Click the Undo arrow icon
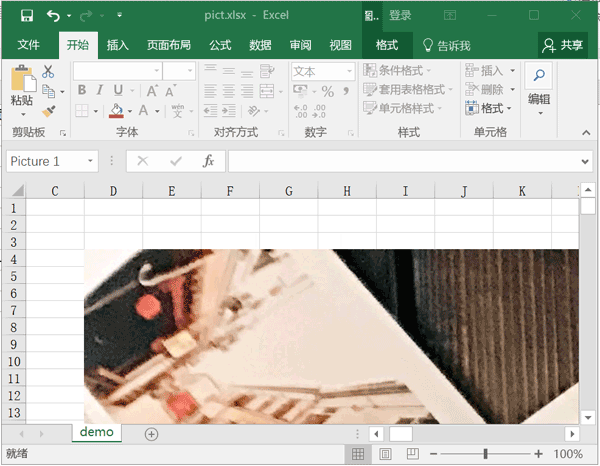 tap(53, 16)
